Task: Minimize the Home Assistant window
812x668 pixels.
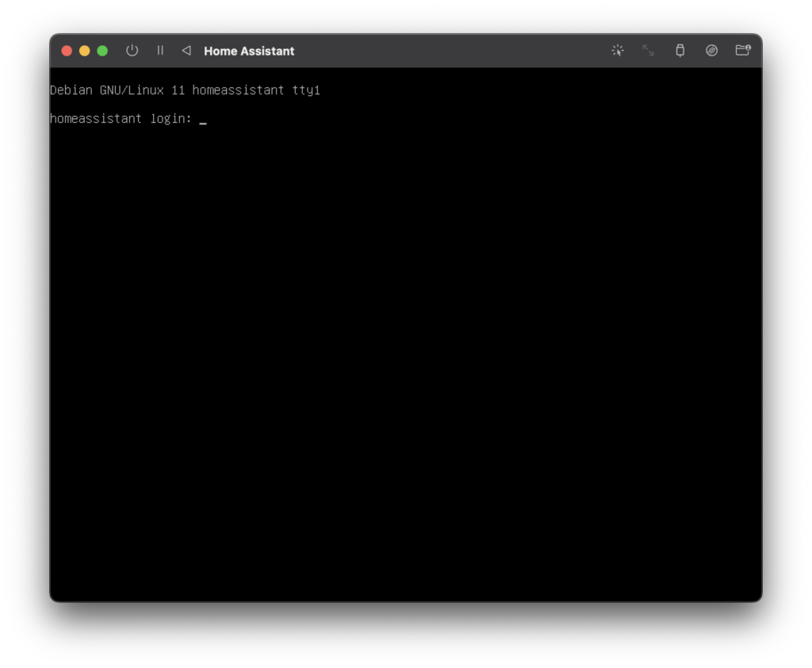Action: pyautogui.click(x=84, y=51)
